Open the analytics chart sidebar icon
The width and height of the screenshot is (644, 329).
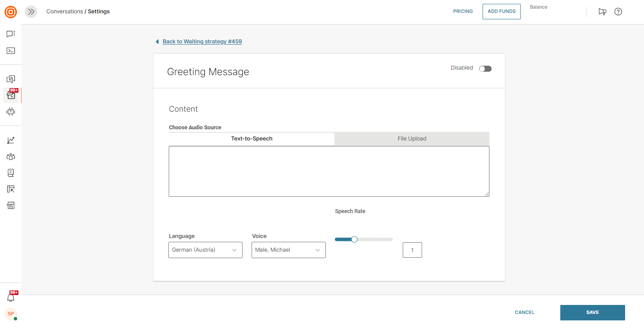11,140
